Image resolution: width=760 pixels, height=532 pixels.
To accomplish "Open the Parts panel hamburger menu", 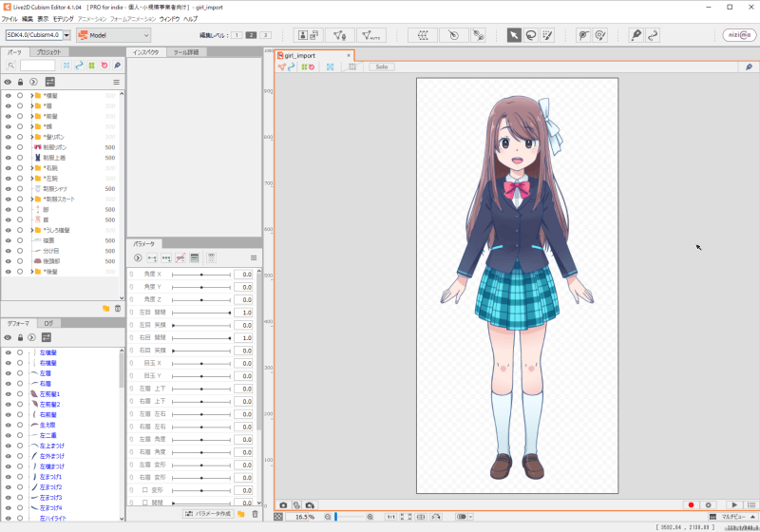I will pos(116,82).
